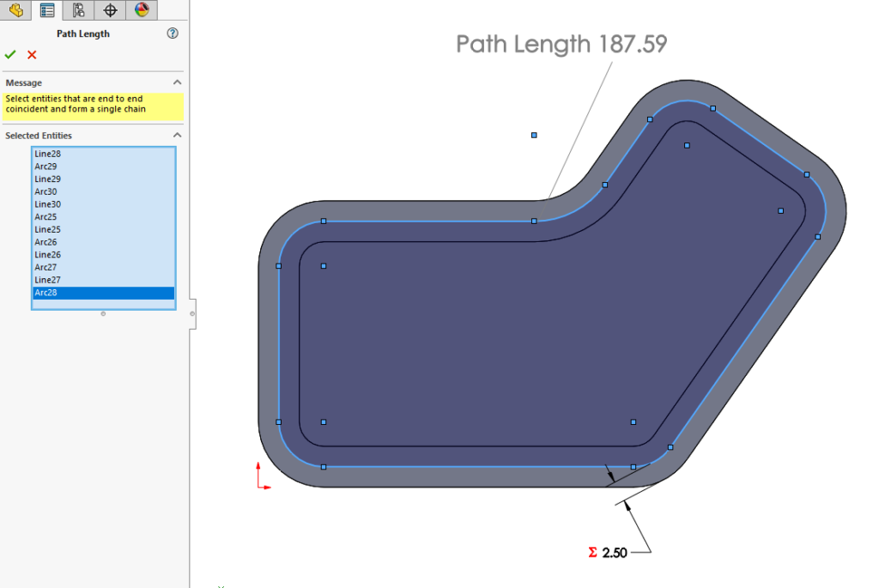Screen dimensions: 879x588
Task: Select the 2.50 dimension value
Action: [613, 552]
